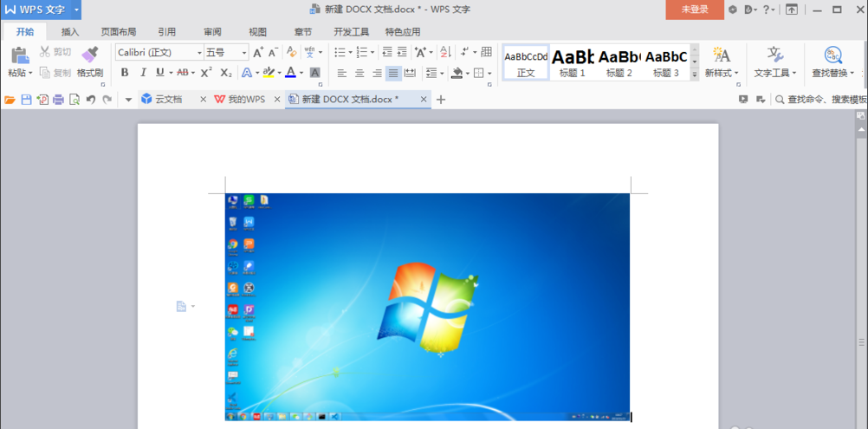The image size is (868, 429).
Task: Click the Paste (粘贴) clipboard icon
Action: [19, 56]
